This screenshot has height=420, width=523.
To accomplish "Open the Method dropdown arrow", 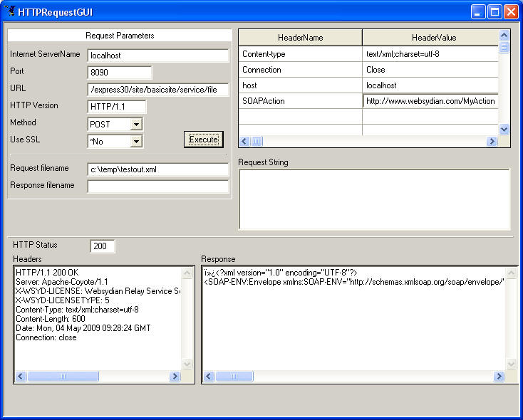I will (x=136, y=125).
